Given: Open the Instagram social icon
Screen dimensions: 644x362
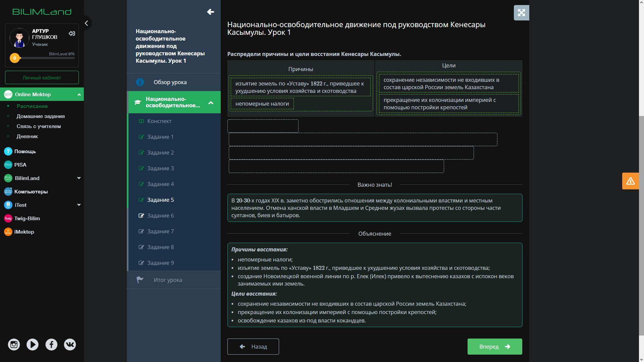Looking at the screenshot, I should pos(14,345).
